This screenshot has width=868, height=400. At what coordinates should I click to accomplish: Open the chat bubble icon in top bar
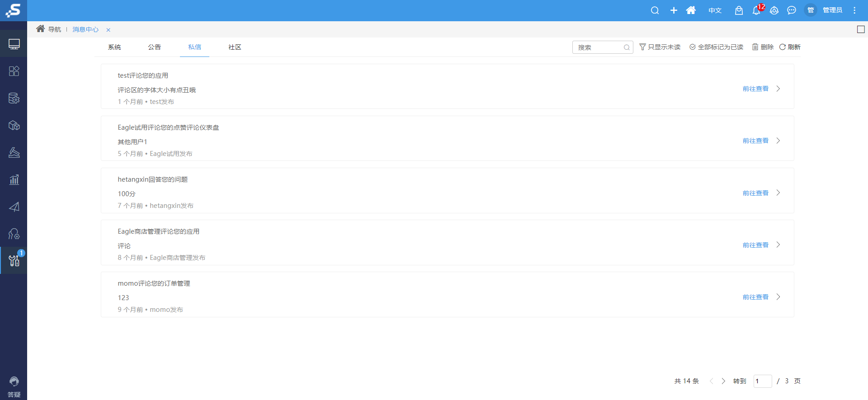pos(792,10)
